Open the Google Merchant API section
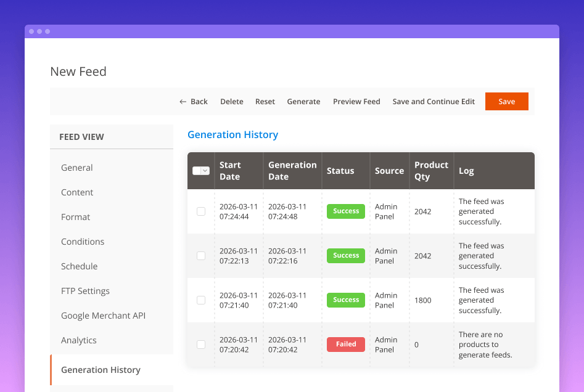 pos(103,315)
